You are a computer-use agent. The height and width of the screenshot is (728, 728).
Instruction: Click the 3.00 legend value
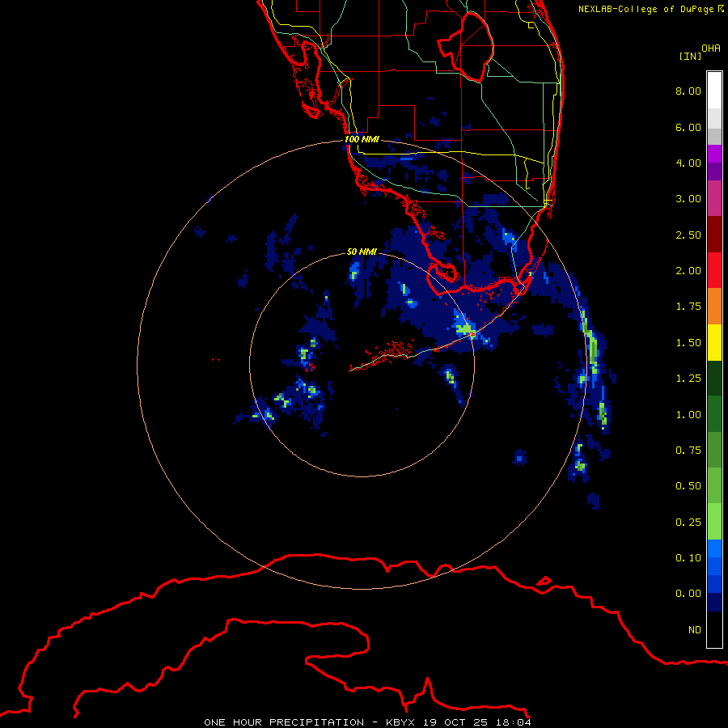click(x=688, y=199)
